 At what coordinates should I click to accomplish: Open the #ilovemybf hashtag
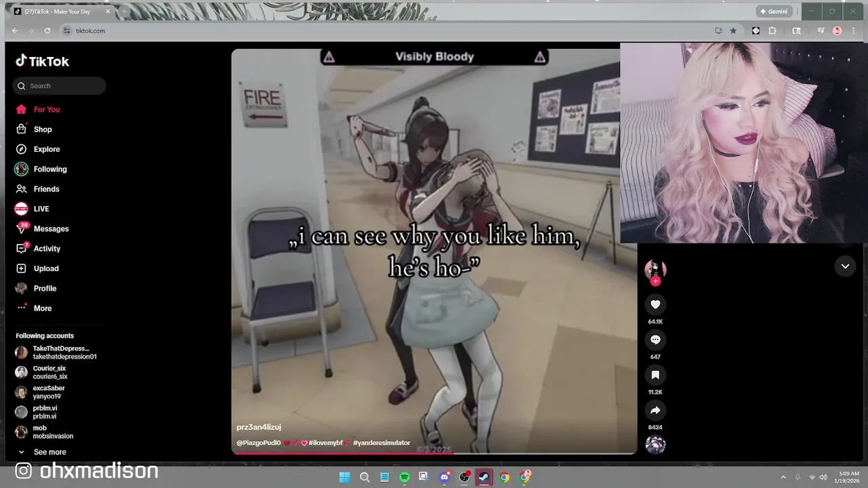coord(325,443)
